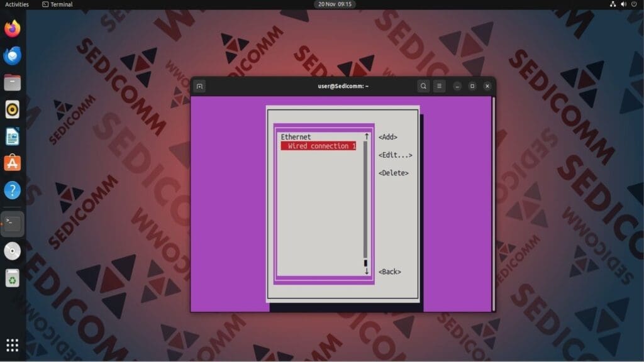Click the Ethernet list heading

[296, 137]
